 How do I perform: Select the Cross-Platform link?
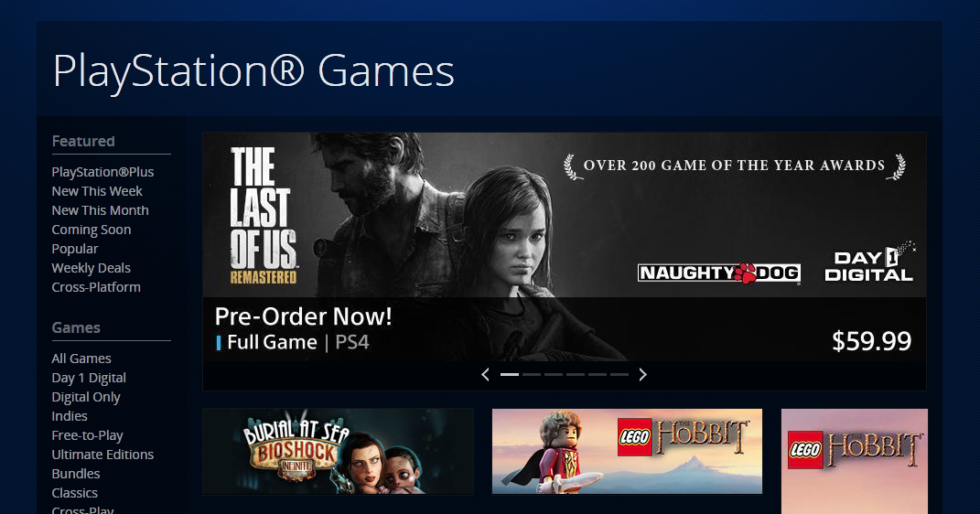click(x=96, y=287)
